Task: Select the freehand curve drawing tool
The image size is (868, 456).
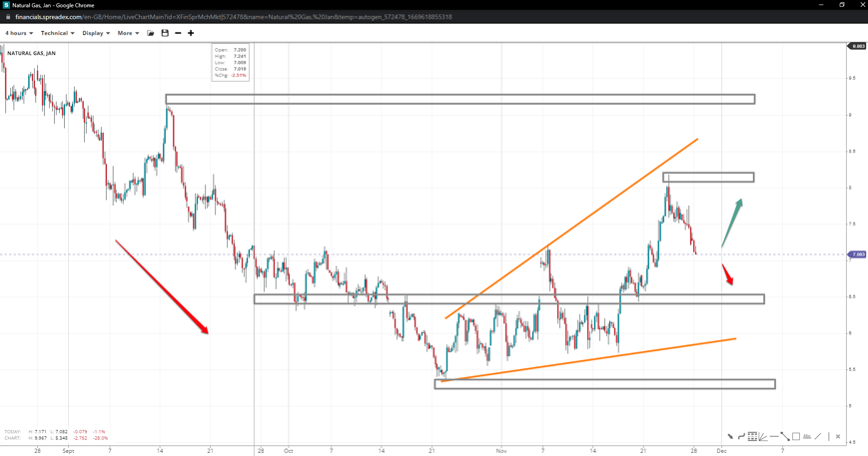Action: [741, 436]
